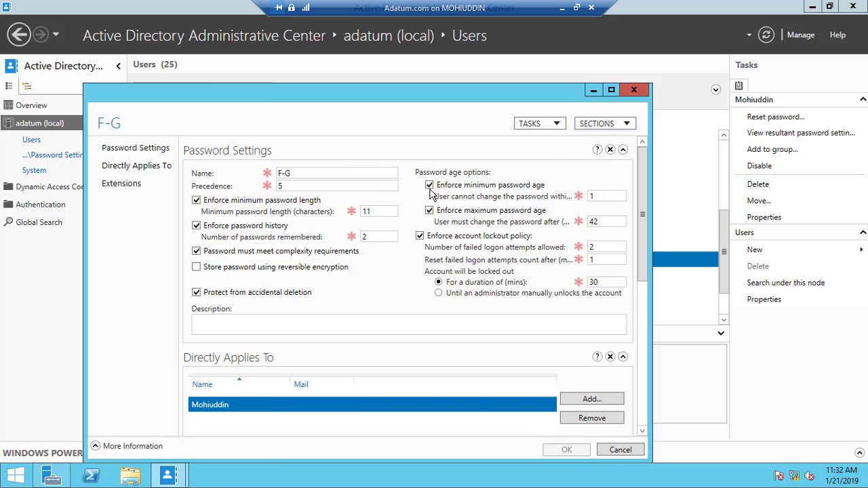This screenshot has width=868, height=488.
Task: Click the Cancel button
Action: [x=620, y=450]
